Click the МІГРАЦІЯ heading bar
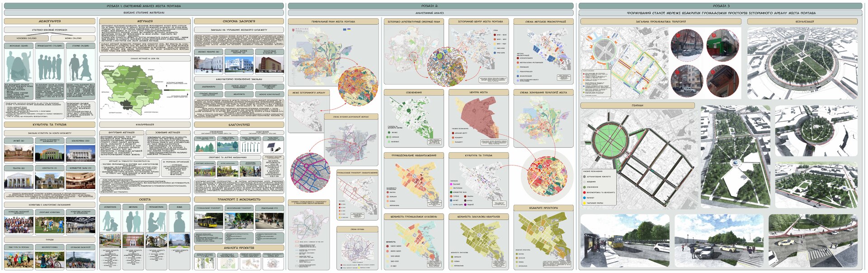Image resolution: width=868 pixels, height=273 pixels. point(145,21)
